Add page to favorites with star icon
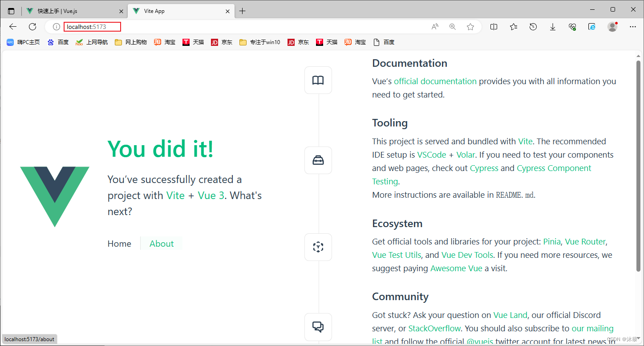Image resolution: width=644 pixels, height=346 pixels. point(470,27)
